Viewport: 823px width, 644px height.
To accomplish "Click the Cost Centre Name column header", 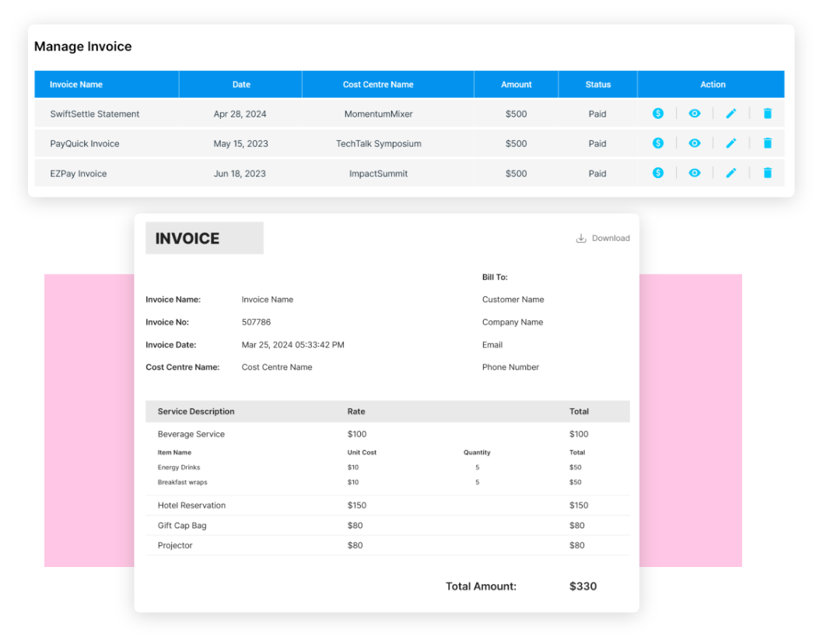I will pyautogui.click(x=378, y=85).
